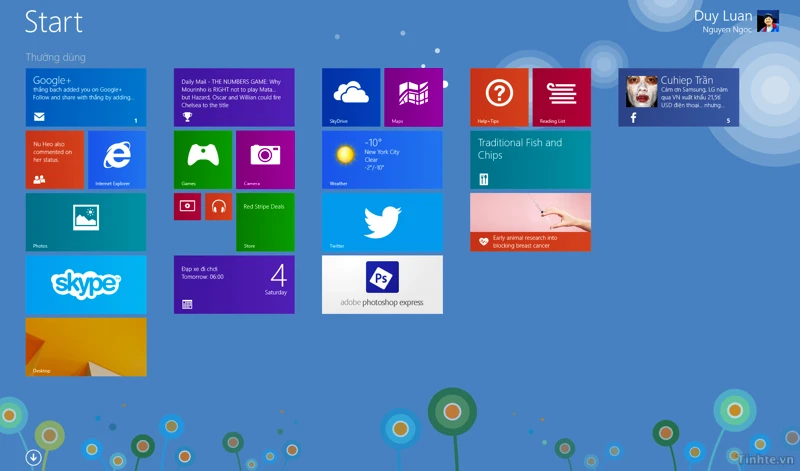Open the Weather tile for New York City
This screenshot has height=471, width=800.
tap(382, 160)
